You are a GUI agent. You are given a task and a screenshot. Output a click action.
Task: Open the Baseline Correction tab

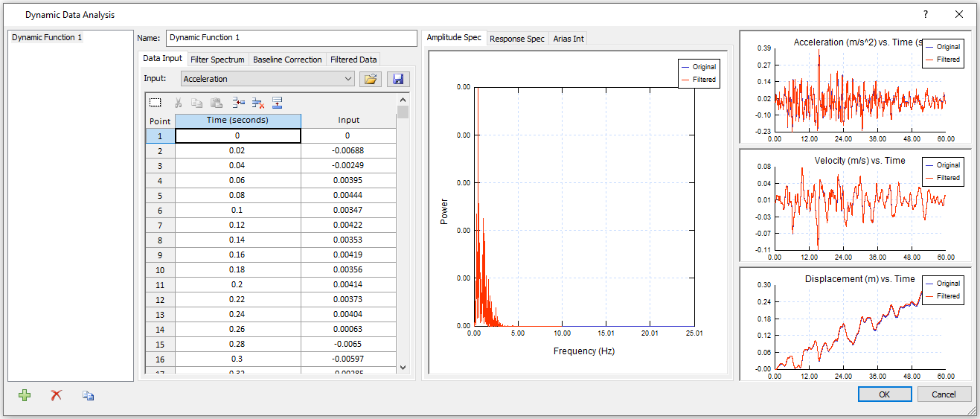pyautogui.click(x=287, y=60)
